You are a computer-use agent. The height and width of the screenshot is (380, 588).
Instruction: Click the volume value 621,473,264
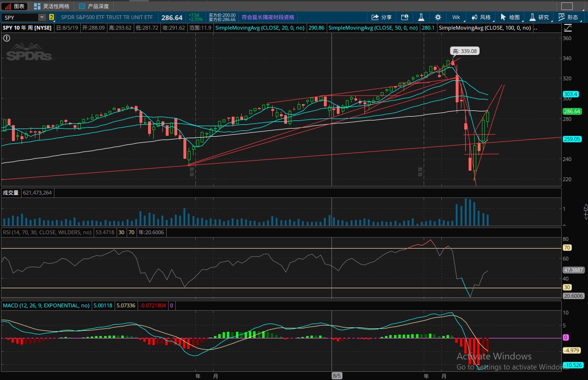(x=38, y=193)
